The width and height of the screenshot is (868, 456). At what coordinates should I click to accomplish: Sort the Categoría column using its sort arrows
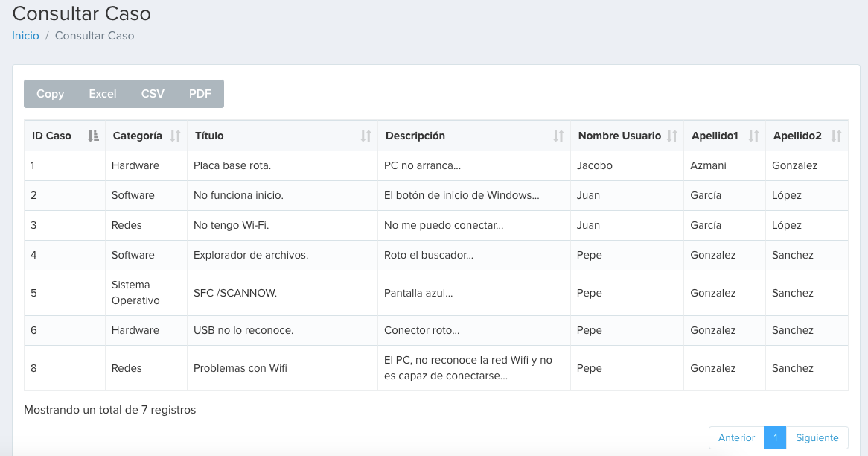pos(174,136)
